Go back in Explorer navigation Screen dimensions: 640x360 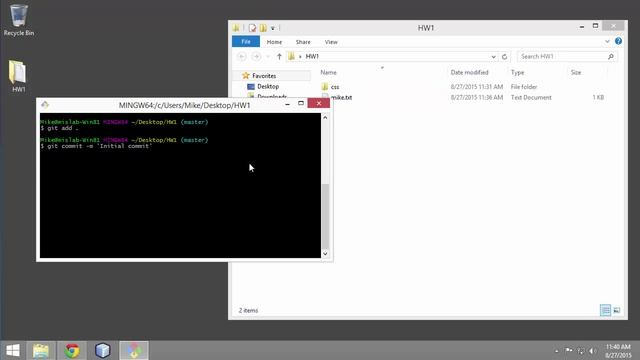coord(242,56)
